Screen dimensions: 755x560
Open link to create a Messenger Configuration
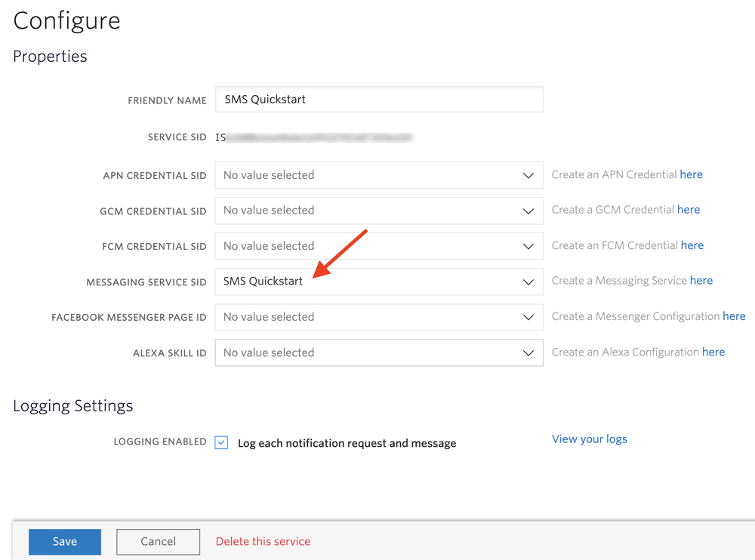click(734, 316)
